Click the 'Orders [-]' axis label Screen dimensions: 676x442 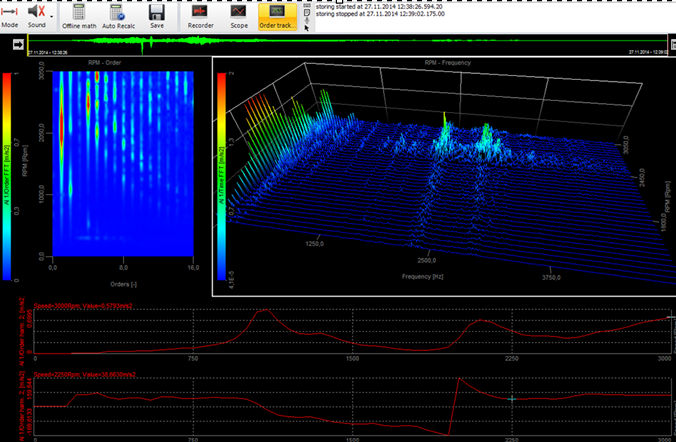point(123,284)
